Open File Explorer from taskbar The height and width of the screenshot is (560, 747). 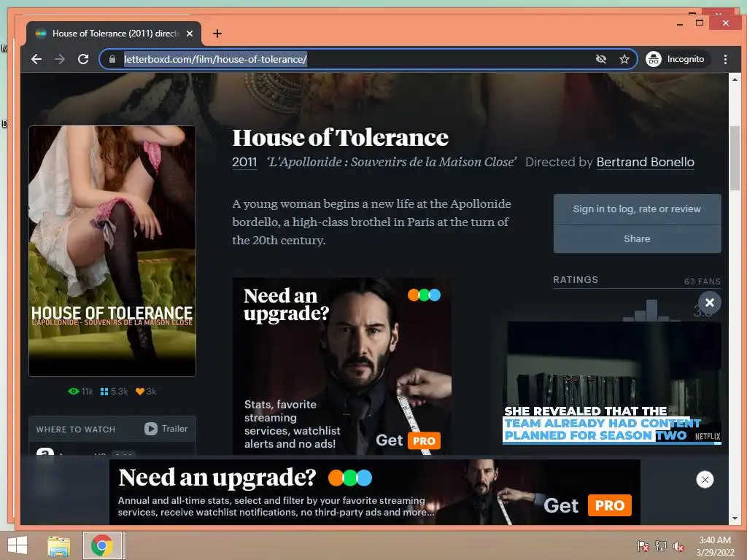pos(58,545)
